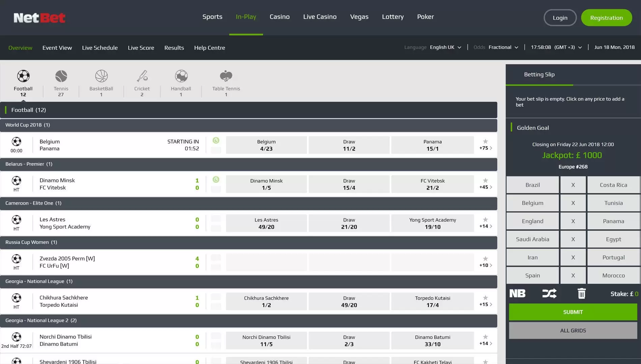This screenshot has width=641, height=364.
Task: Favorite the Chikhura Sachkhere match star
Action: [x=485, y=298]
